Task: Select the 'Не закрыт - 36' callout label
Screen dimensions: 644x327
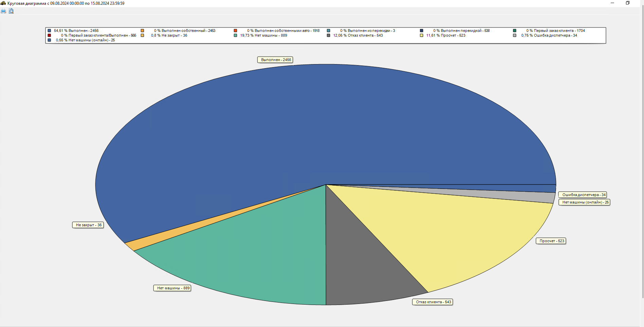Action: tap(88, 225)
